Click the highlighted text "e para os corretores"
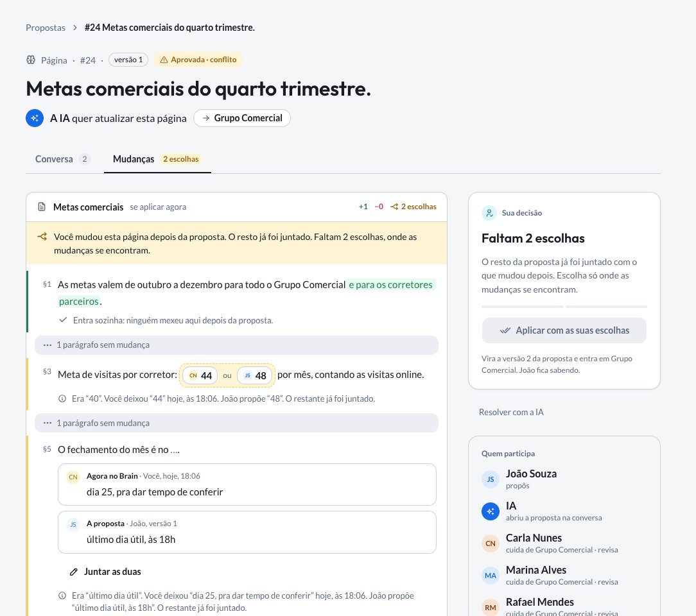 pos(390,285)
